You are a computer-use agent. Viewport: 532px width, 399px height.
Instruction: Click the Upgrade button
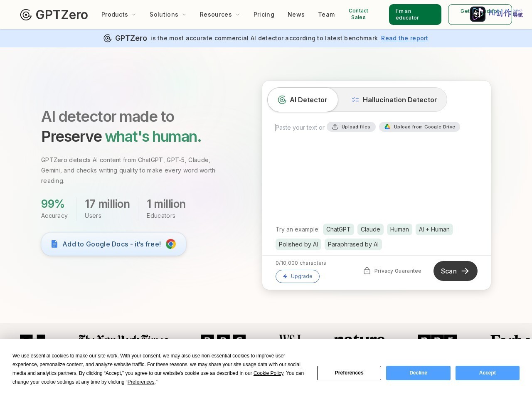[298, 276]
